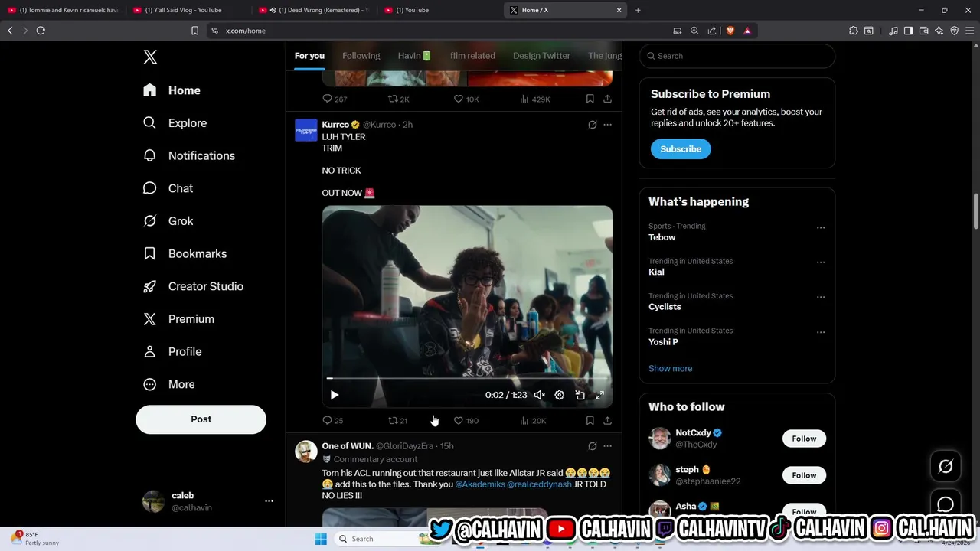
Task: Bookmark the post with 429K views
Action: pos(590,99)
